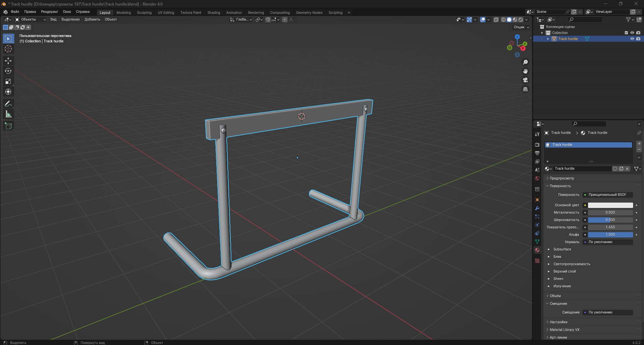
Task: Click the pan view hand icon
Action: click(525, 71)
